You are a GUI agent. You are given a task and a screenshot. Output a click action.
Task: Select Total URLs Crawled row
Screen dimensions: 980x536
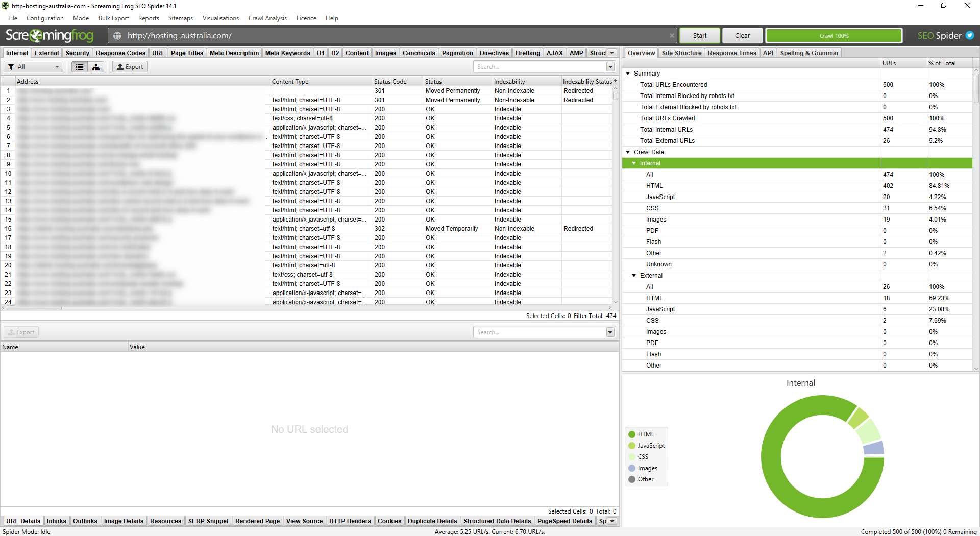(797, 118)
